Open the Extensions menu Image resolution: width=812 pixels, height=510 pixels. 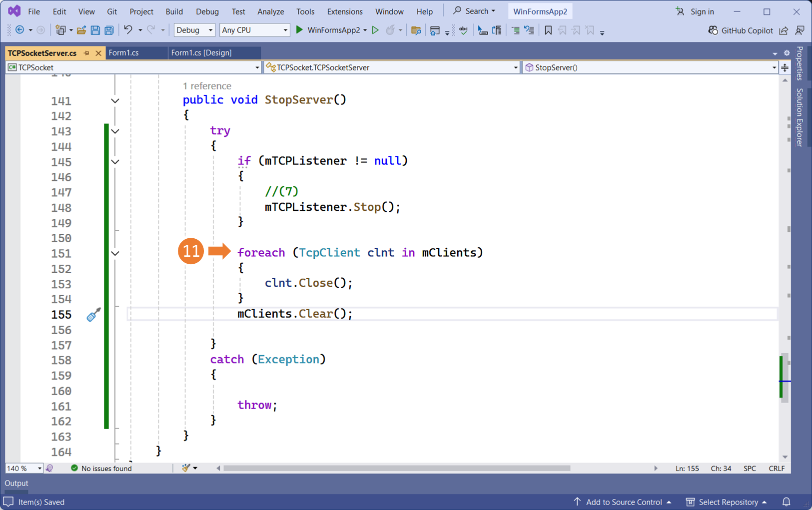(345, 11)
